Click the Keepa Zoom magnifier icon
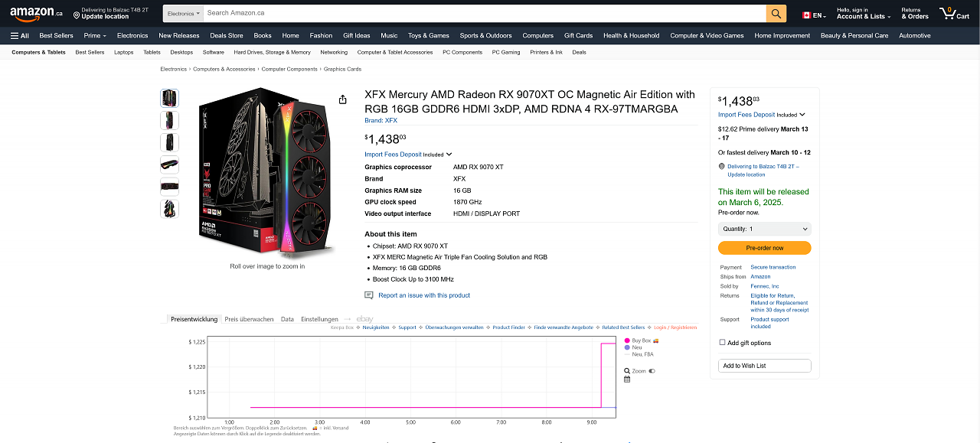 [x=628, y=371]
